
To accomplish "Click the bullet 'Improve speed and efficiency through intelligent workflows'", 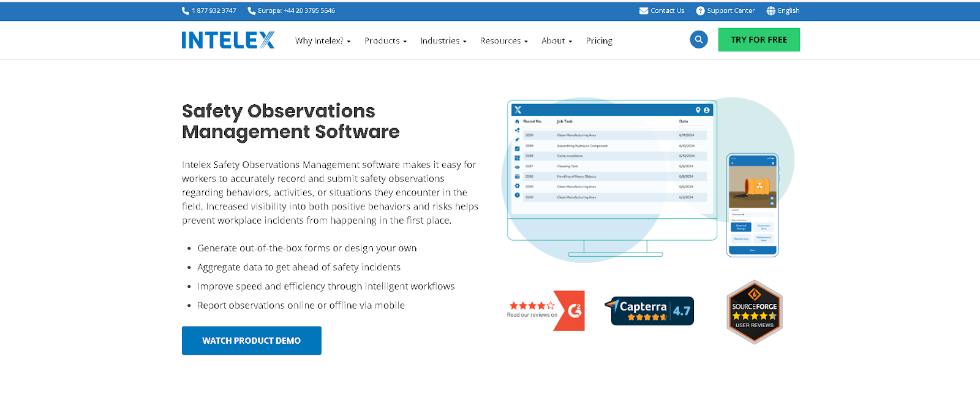I will click(x=326, y=286).
